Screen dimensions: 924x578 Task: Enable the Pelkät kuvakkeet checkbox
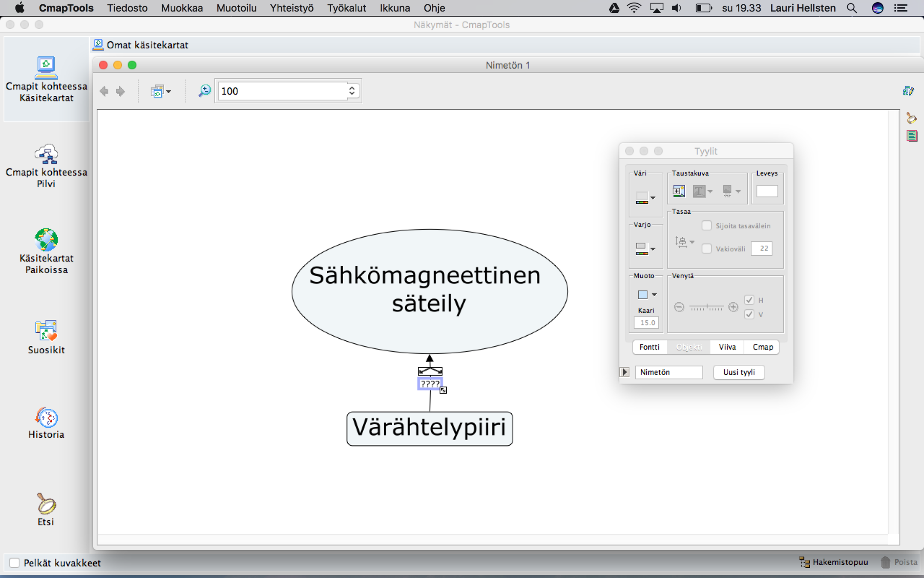click(15, 563)
